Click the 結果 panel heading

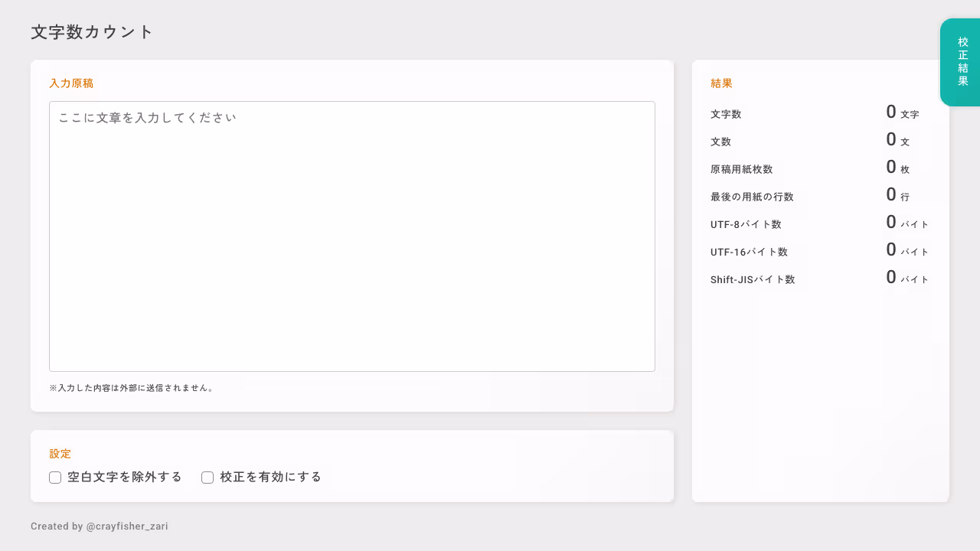[x=720, y=83]
